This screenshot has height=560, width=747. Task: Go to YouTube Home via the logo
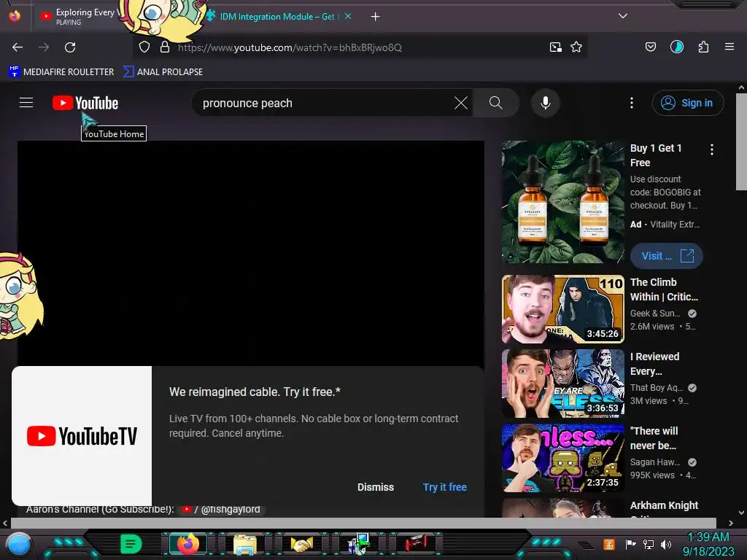pos(85,103)
